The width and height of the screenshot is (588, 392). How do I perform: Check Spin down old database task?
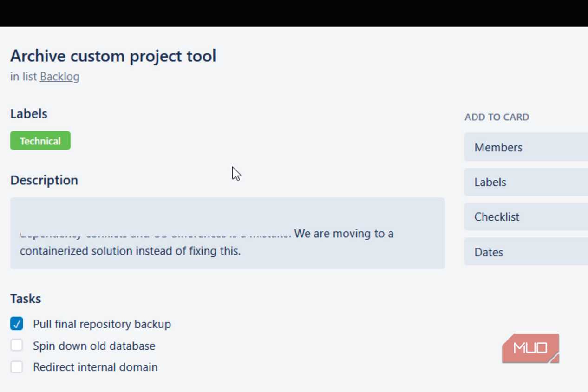coord(17,346)
